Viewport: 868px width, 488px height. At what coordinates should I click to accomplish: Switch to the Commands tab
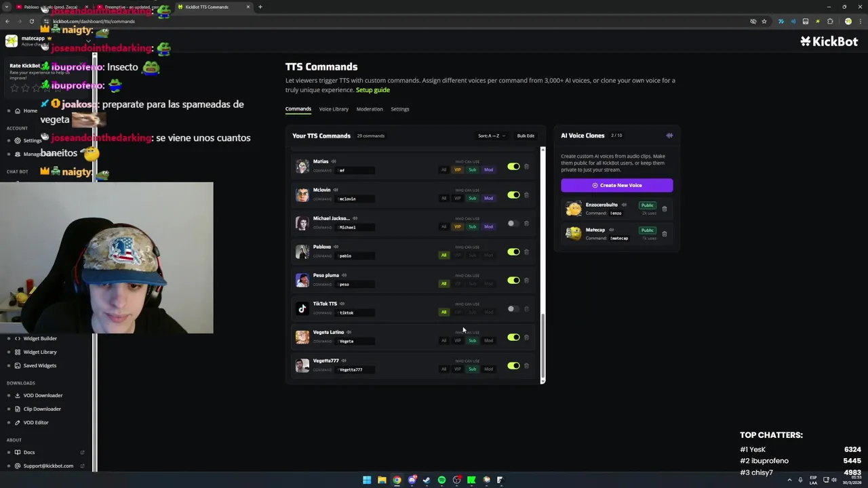click(x=298, y=109)
